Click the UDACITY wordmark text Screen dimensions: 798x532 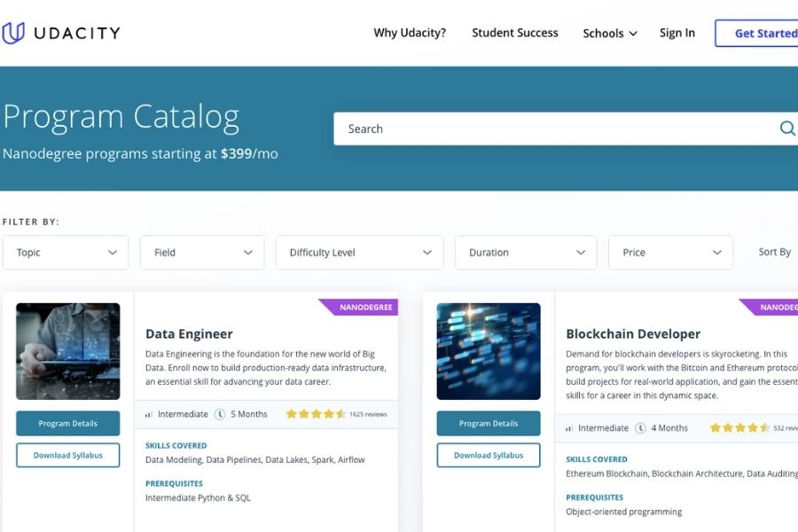(x=77, y=33)
